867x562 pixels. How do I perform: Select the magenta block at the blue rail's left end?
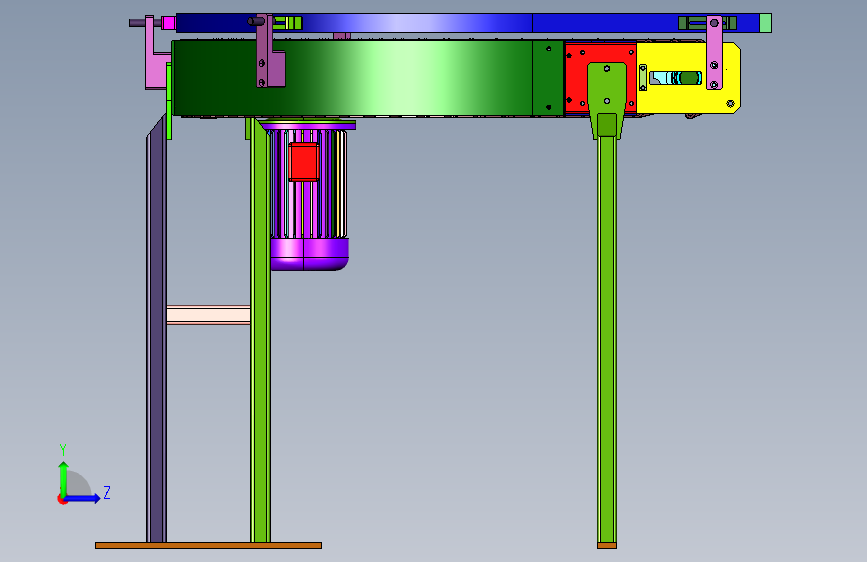(169, 23)
